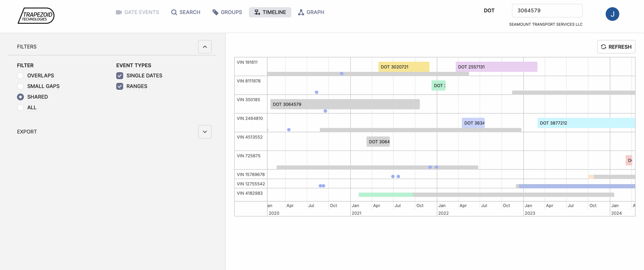Select the Gate Events camera icon
The height and width of the screenshot is (270, 644).
[x=118, y=12]
